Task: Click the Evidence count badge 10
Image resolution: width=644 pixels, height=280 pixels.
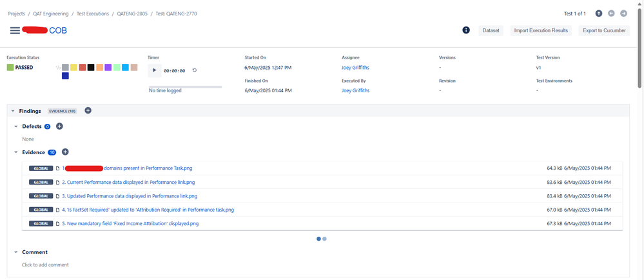Action: (52, 152)
